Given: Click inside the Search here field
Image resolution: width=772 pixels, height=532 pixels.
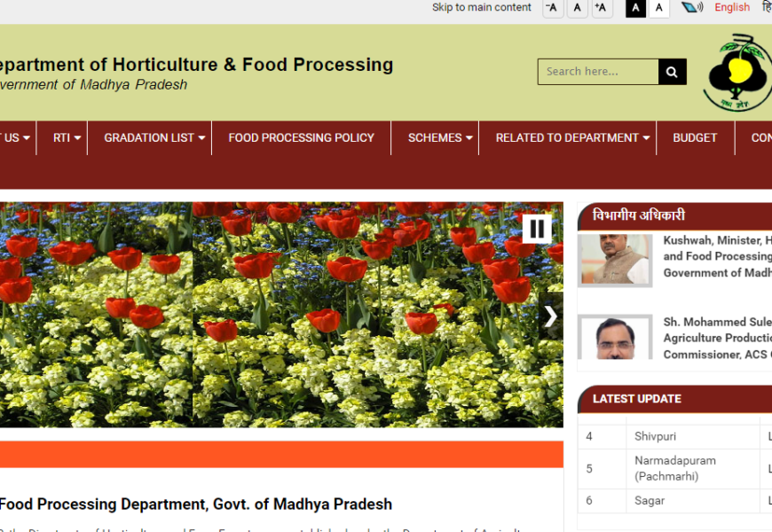Looking at the screenshot, I should pyautogui.click(x=597, y=72).
